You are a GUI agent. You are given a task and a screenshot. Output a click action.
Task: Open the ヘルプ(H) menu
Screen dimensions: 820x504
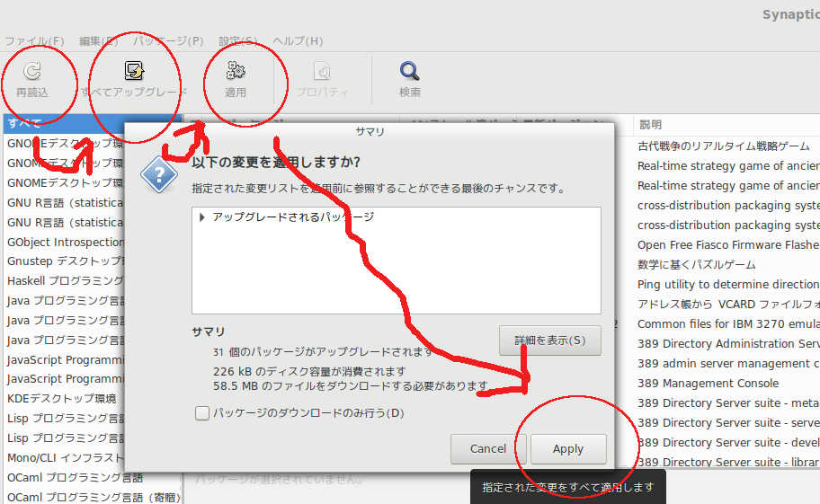click(298, 40)
